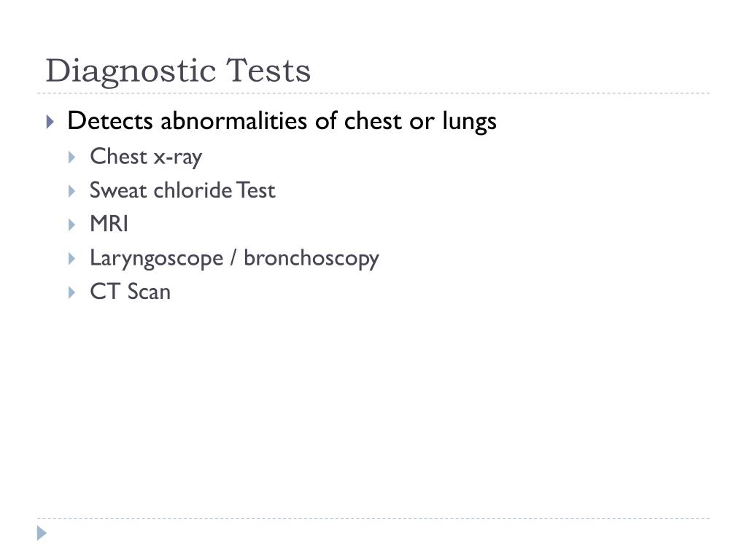Click the word bronchoscopy
747x560 pixels.
click(311, 259)
